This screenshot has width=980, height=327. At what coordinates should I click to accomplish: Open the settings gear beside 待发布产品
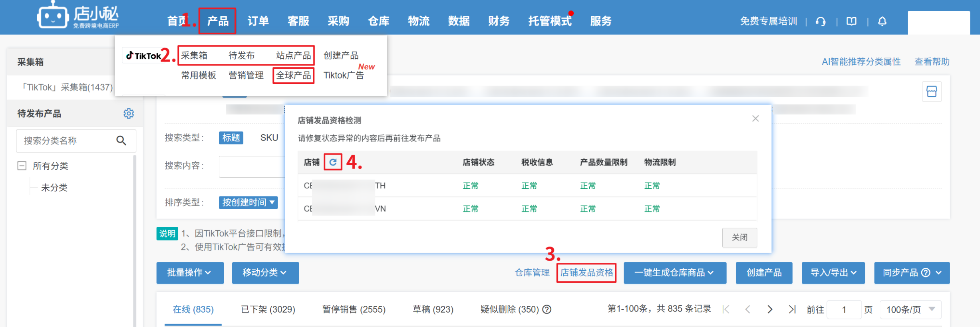129,114
